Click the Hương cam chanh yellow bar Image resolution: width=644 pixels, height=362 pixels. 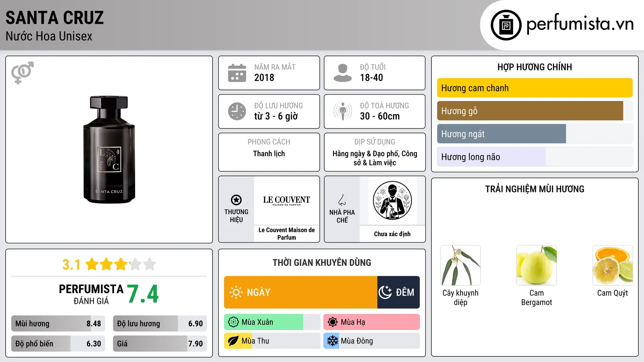tap(535, 88)
